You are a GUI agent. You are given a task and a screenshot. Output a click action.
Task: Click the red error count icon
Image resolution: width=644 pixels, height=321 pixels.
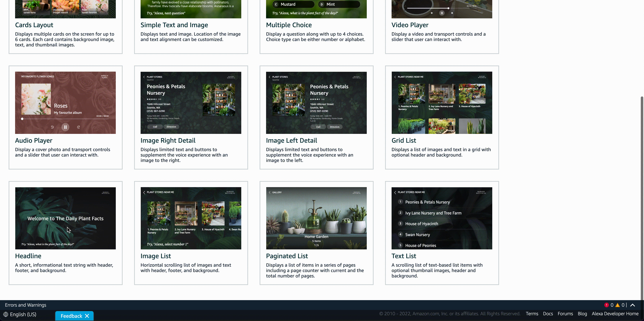click(x=606, y=305)
